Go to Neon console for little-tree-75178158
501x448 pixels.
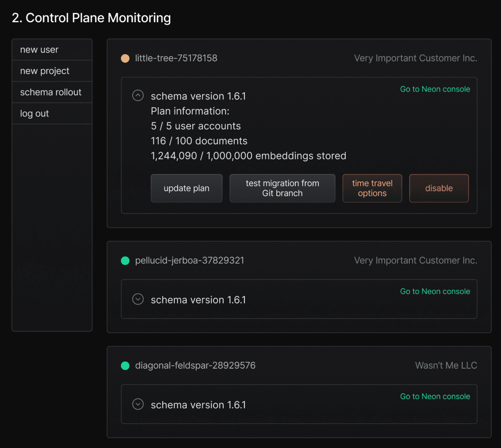click(x=435, y=89)
